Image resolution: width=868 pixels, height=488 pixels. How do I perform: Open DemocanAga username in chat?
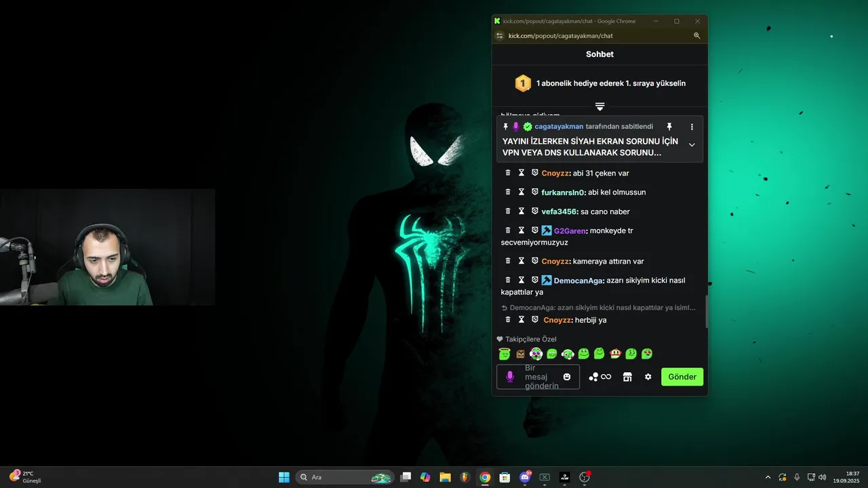[578, 280]
